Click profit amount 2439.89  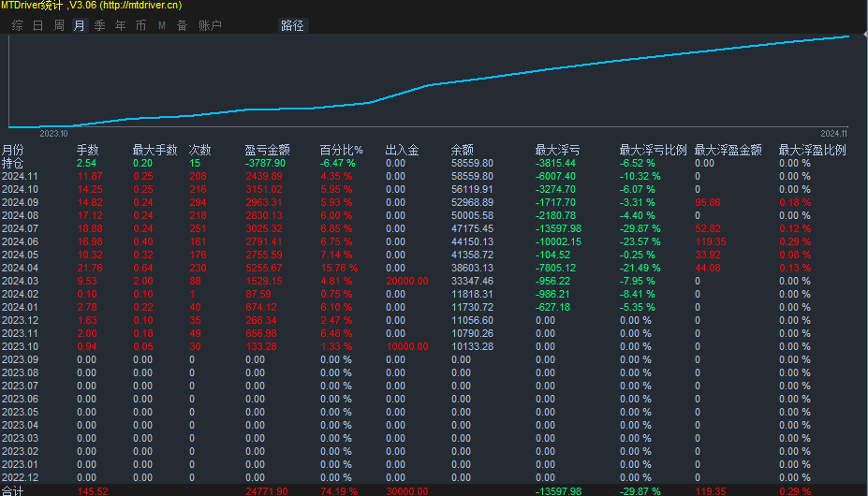(x=263, y=176)
